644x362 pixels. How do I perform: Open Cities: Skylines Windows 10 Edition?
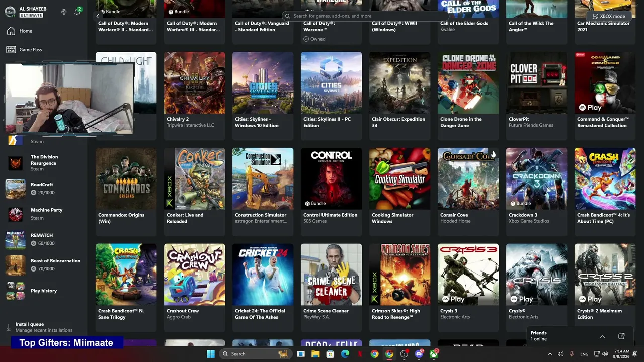[263, 96]
